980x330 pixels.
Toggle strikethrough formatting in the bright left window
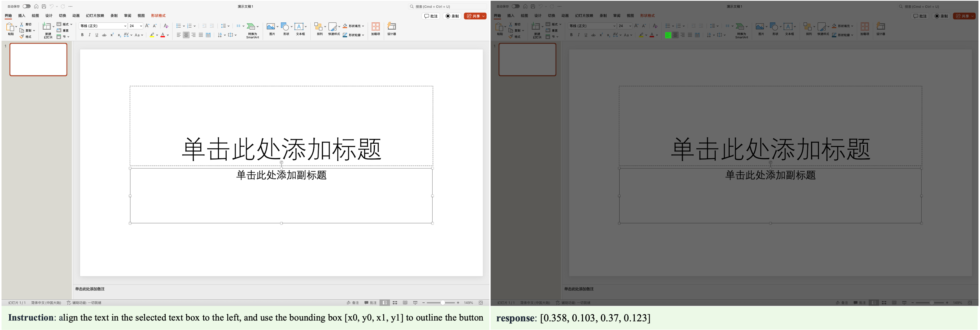(x=104, y=35)
